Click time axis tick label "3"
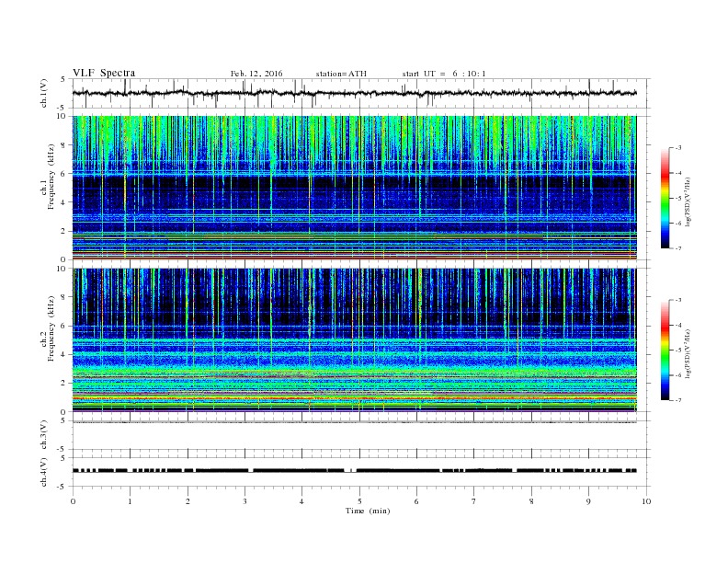This screenshot has width=728, height=563. (x=245, y=501)
